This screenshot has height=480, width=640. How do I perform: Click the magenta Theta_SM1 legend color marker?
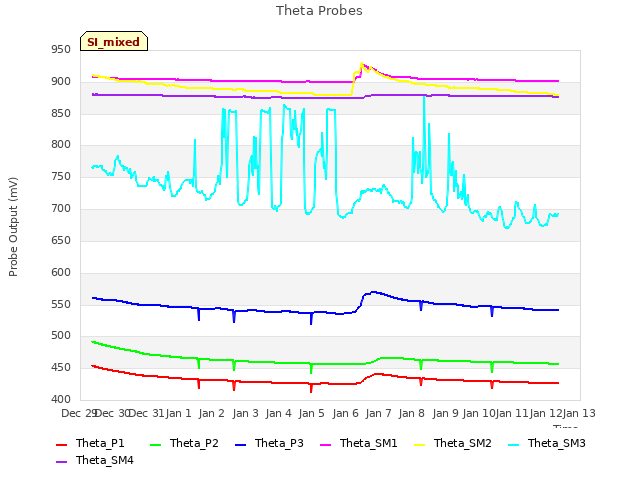(x=325, y=444)
